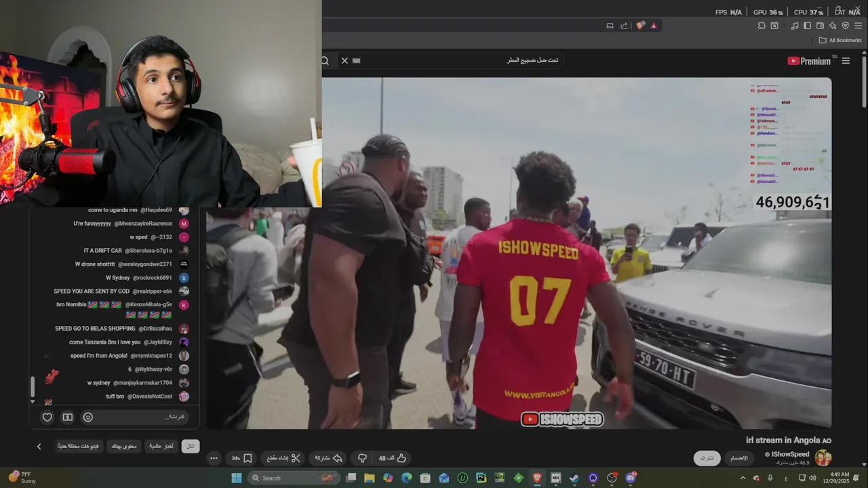The image size is (868, 488).
Task: Click the install app icon in address bar
Action: [x=610, y=26]
